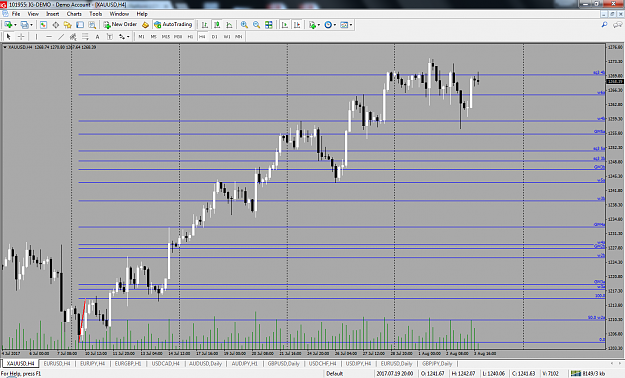Open the New Chart toolbar icon
625x378 pixels.
tap(8, 25)
